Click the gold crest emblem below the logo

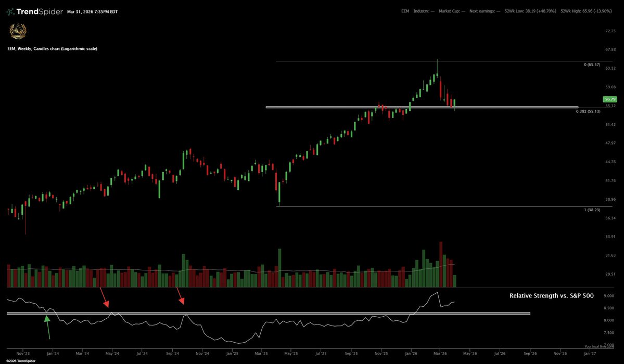18,31
